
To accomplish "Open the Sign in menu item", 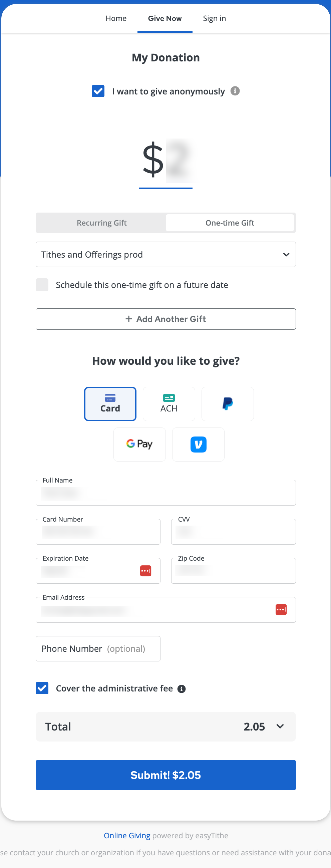I will pyautogui.click(x=214, y=19).
